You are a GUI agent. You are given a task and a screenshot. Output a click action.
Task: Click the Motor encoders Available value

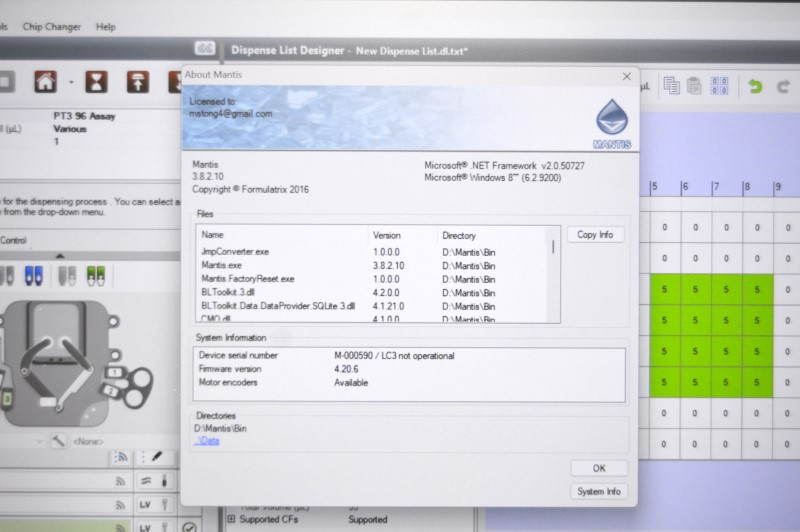(x=351, y=383)
